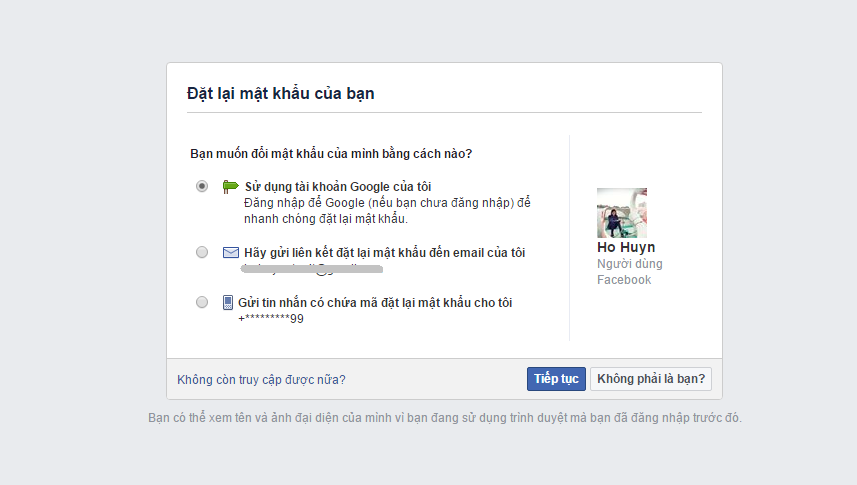Click the Gửi tin nhắn có chứa mã label
Screen dimensions: 857x485
(x=375, y=302)
